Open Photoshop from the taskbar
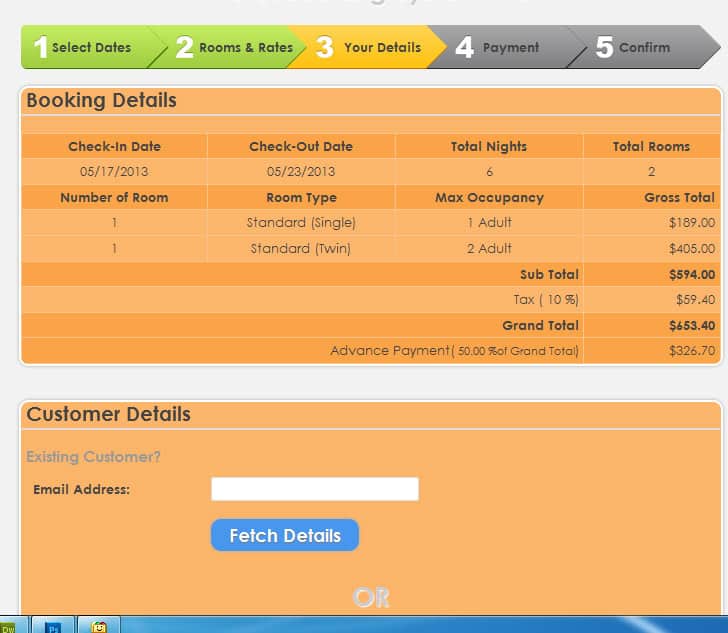Viewport: 728px width, 633px height. click(53, 626)
